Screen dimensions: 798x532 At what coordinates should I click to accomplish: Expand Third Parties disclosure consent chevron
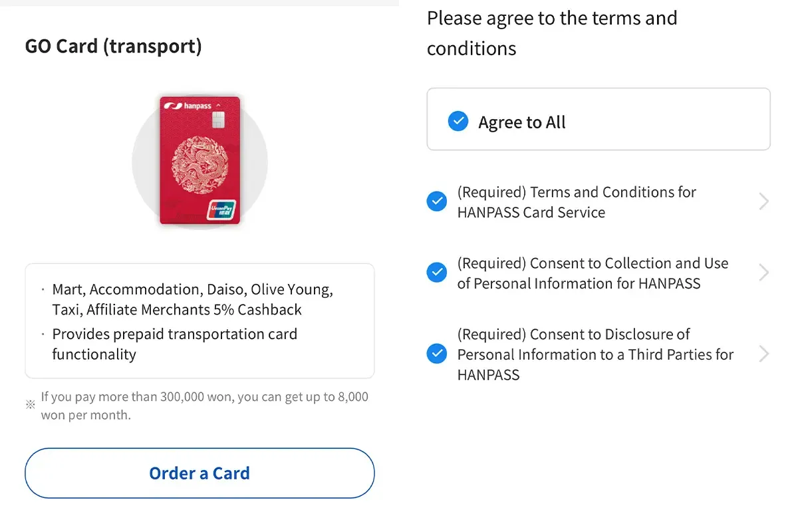(763, 354)
